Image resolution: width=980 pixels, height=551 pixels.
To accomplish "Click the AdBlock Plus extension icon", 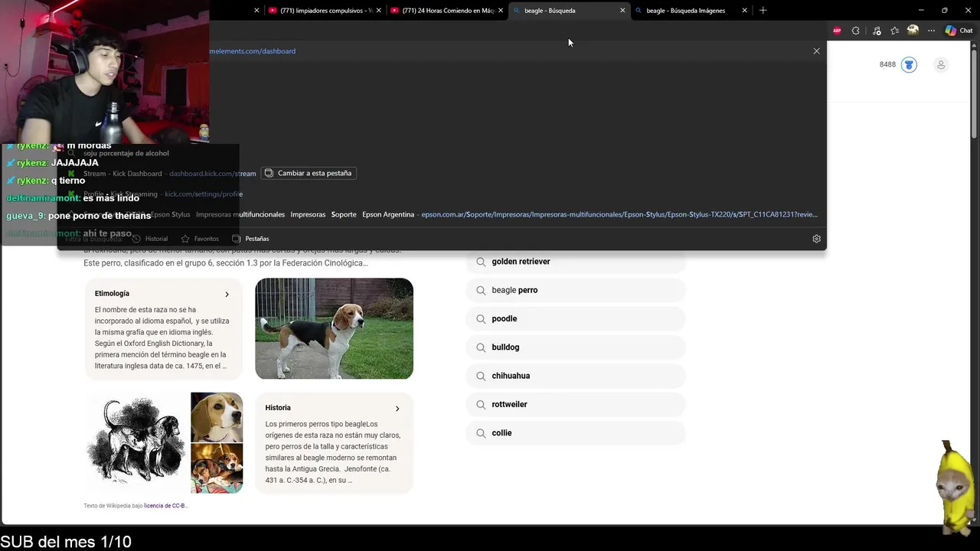I will tap(837, 31).
